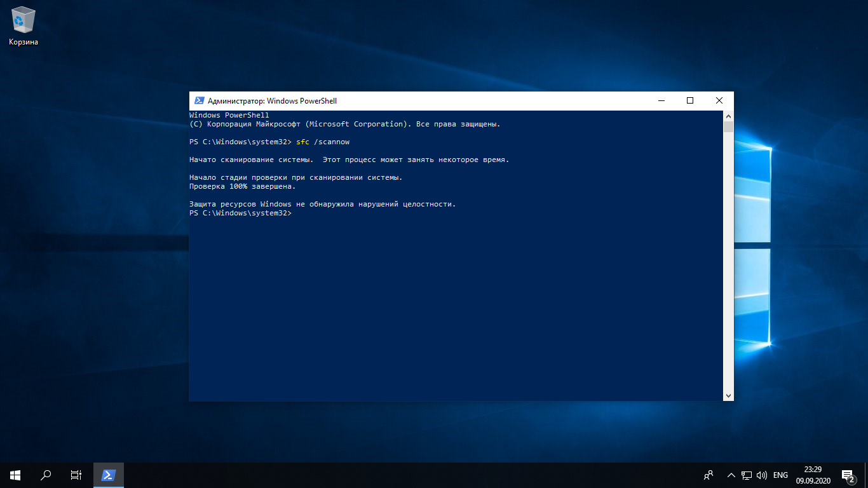868x488 pixels.
Task: Open the People icon in system tray
Action: [x=709, y=475]
